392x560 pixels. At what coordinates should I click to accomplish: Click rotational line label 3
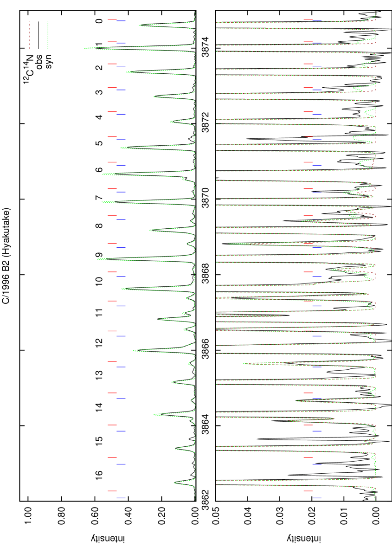tap(98, 92)
